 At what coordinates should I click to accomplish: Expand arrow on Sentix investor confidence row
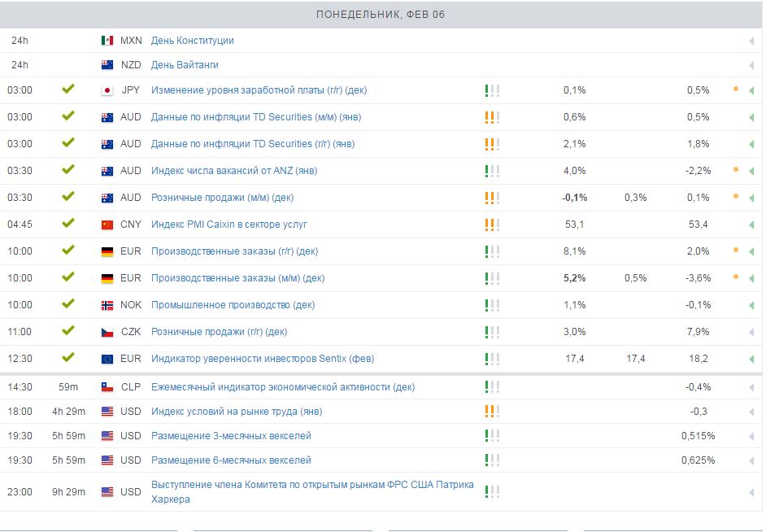(x=751, y=359)
